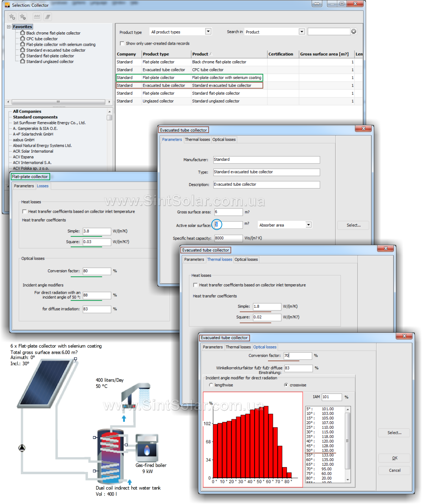Click the house icon beside Black chrome flat-plate collector
422x504 pixels.
[x=23, y=33]
